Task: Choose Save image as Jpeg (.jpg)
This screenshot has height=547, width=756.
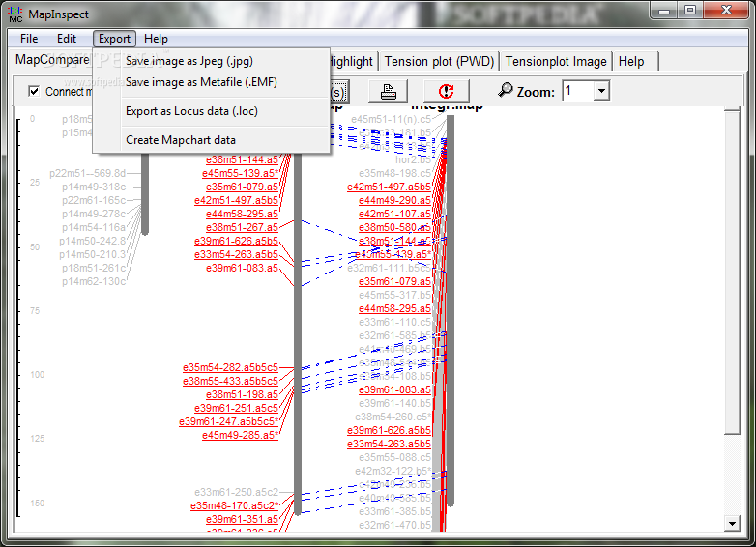Action: click(189, 61)
